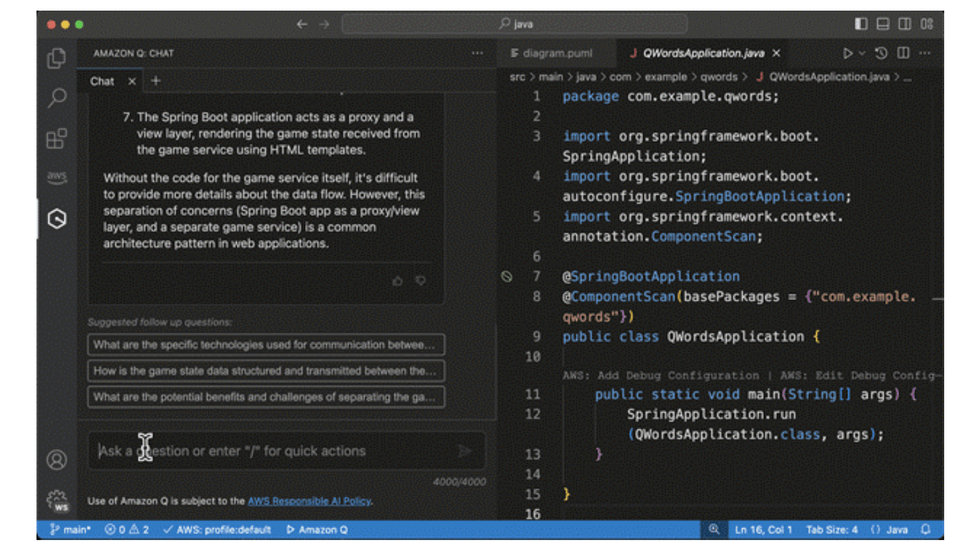Add a new chat tab
This screenshot has height=550, width=980.
[156, 81]
